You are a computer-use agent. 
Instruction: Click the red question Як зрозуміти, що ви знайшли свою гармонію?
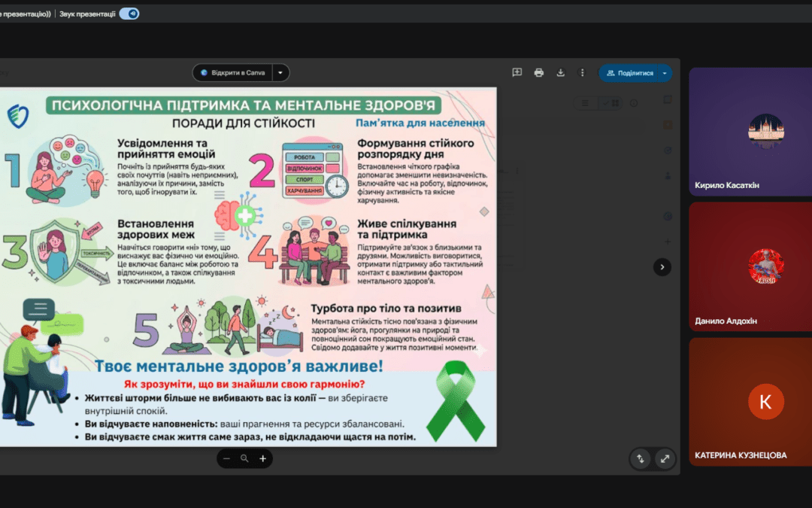(244, 384)
